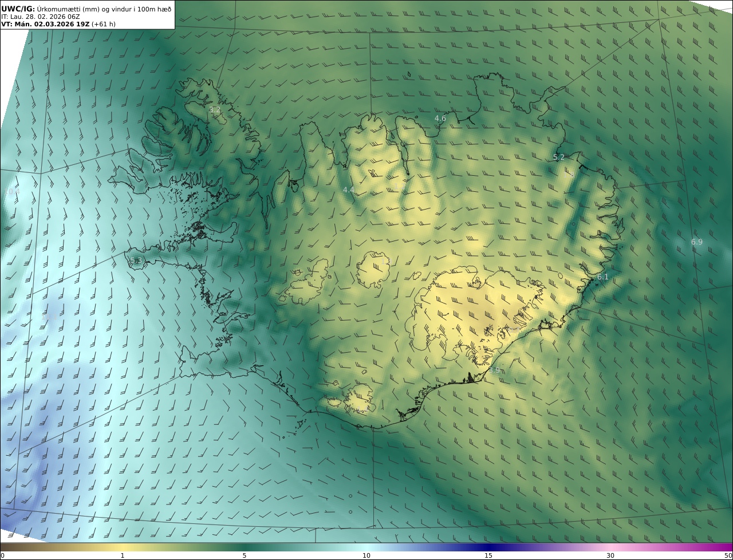Select the init time 'IT: Lau. 28. 02. 2026 06Z'

[41, 17]
